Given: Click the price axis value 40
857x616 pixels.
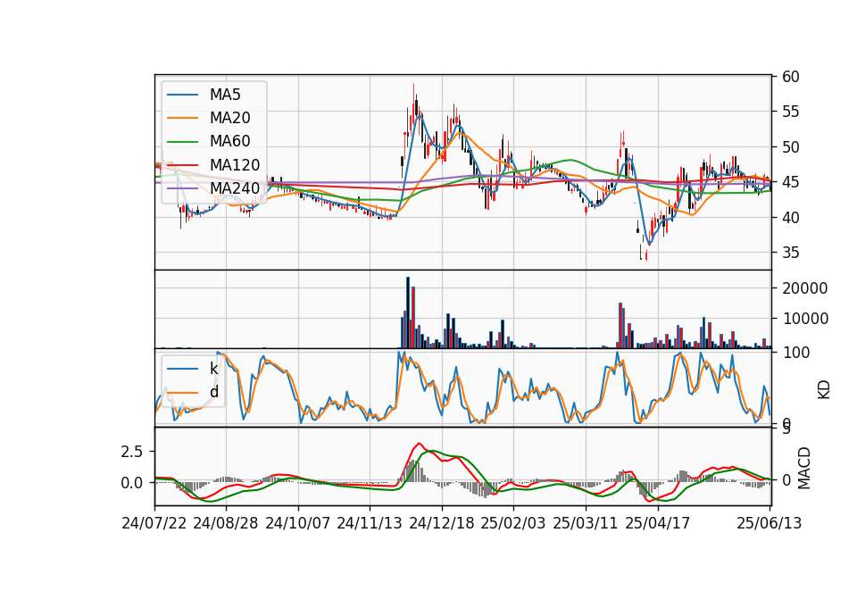Looking at the screenshot, I should (x=791, y=218).
